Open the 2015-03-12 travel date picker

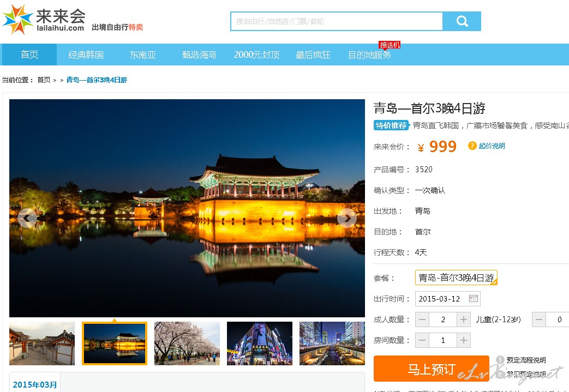click(441, 299)
